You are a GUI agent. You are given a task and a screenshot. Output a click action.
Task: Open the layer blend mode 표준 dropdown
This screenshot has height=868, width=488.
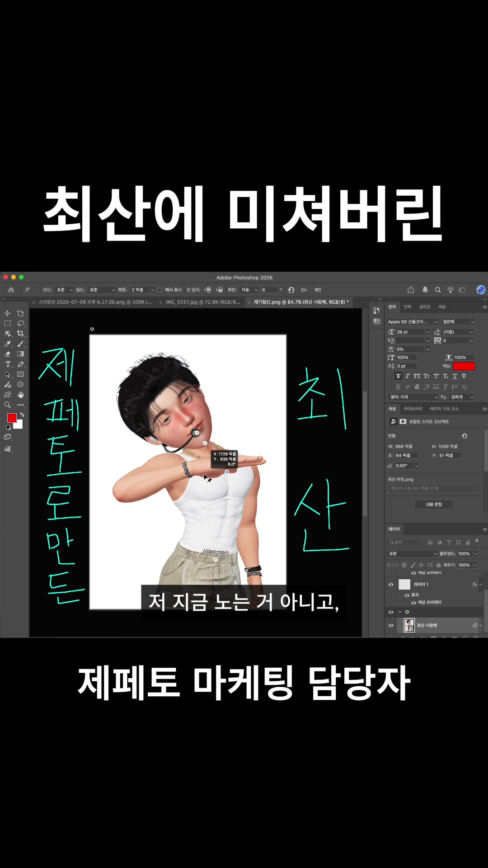pos(413,554)
